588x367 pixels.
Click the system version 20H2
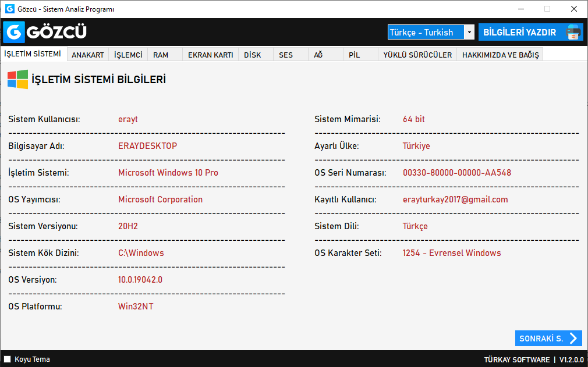(128, 226)
